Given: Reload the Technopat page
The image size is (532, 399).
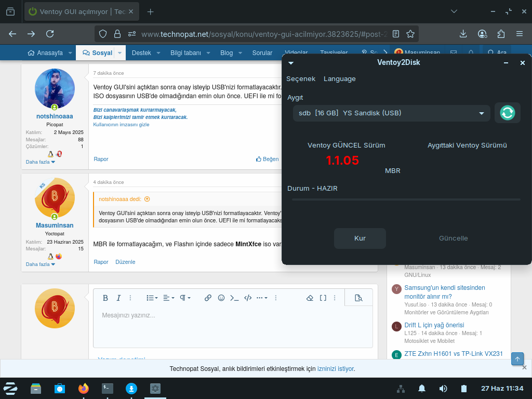Looking at the screenshot, I should [50, 34].
